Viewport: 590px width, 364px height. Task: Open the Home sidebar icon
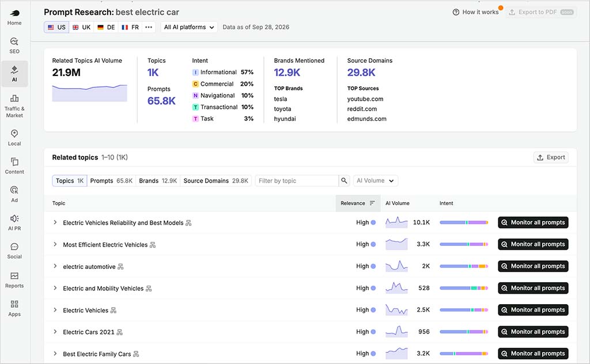pos(14,17)
